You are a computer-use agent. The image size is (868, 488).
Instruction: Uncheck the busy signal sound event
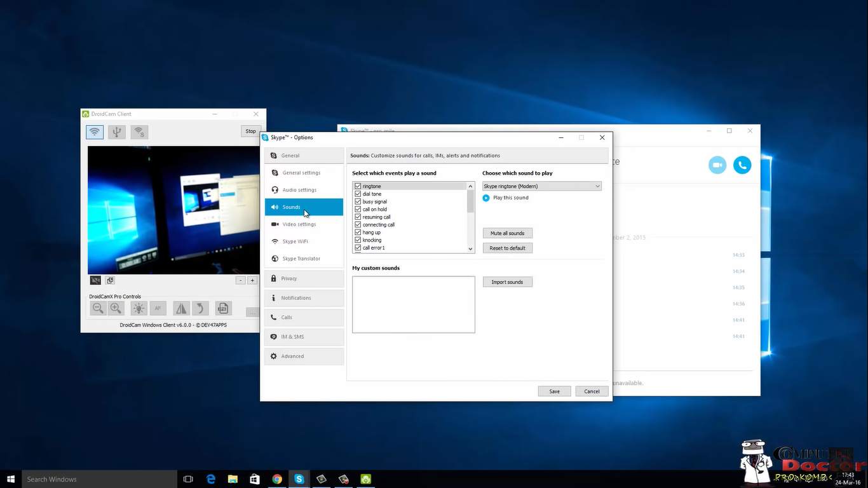[358, 201]
